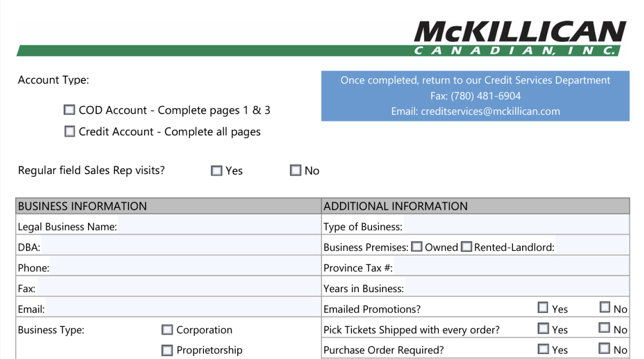Focus the DBA text field
644x359 pixels.
179,247
